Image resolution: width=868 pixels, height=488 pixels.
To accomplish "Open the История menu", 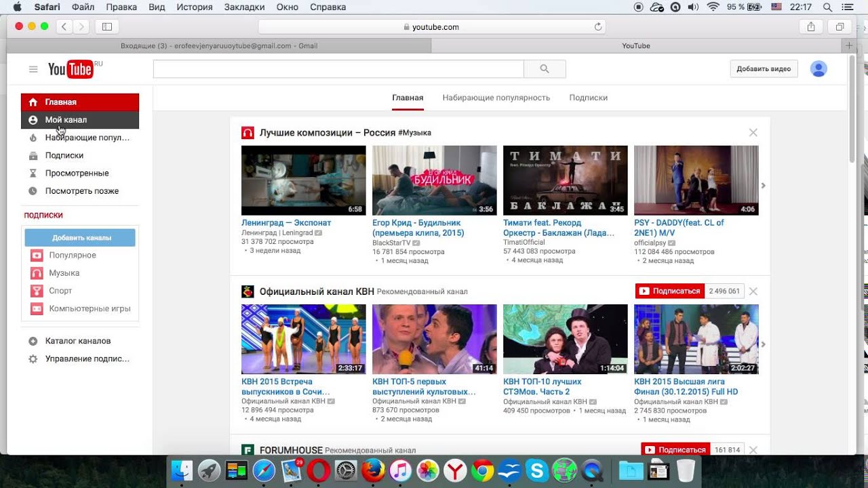I will [x=194, y=7].
